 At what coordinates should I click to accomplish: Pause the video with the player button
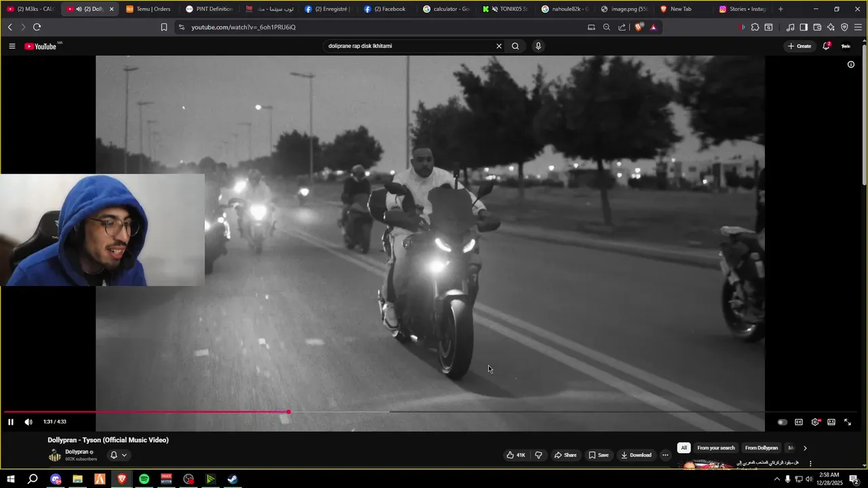[x=11, y=422]
